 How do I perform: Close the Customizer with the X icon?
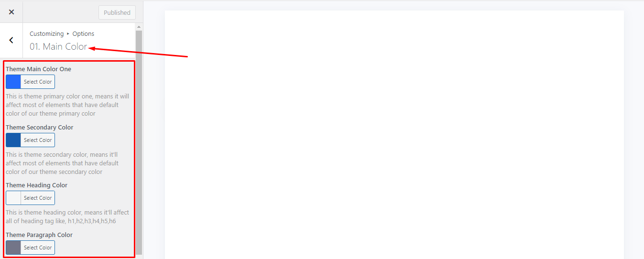11,12
